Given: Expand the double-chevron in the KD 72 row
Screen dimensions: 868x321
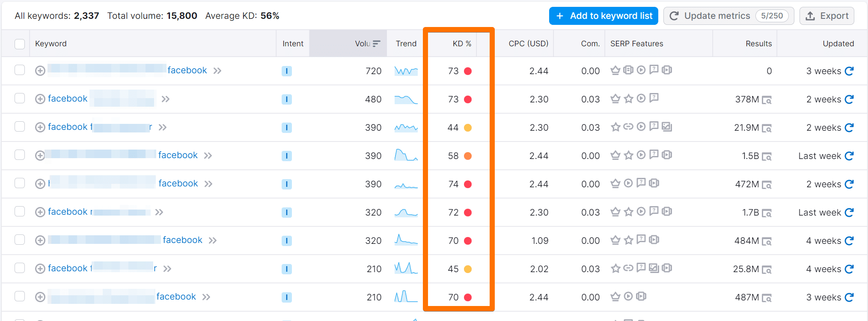Looking at the screenshot, I should [159, 212].
